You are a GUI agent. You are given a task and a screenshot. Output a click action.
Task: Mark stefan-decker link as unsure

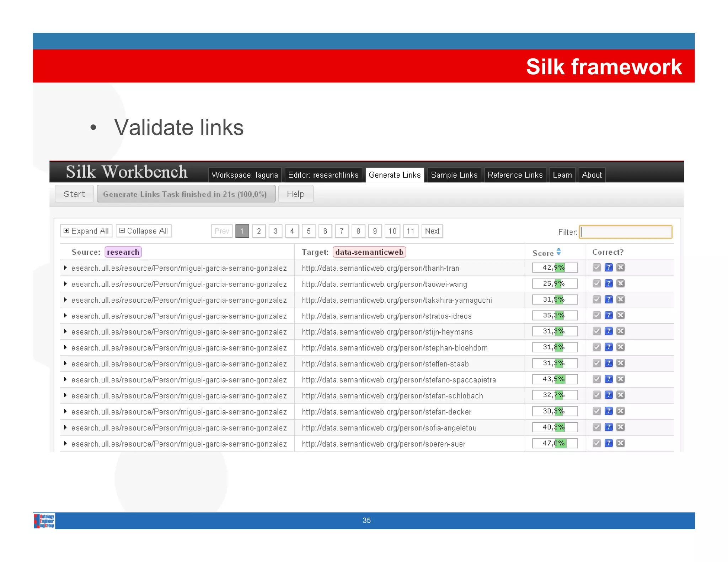click(x=609, y=411)
